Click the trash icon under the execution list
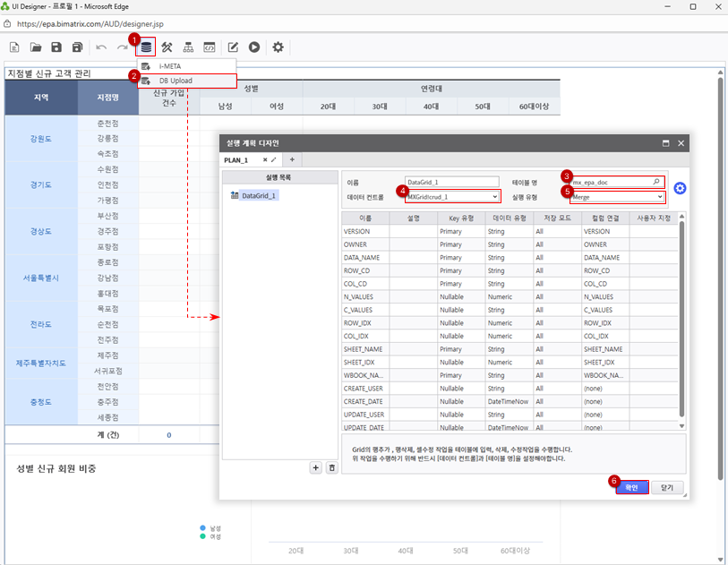Viewport: 728px width, 565px height. click(331, 467)
